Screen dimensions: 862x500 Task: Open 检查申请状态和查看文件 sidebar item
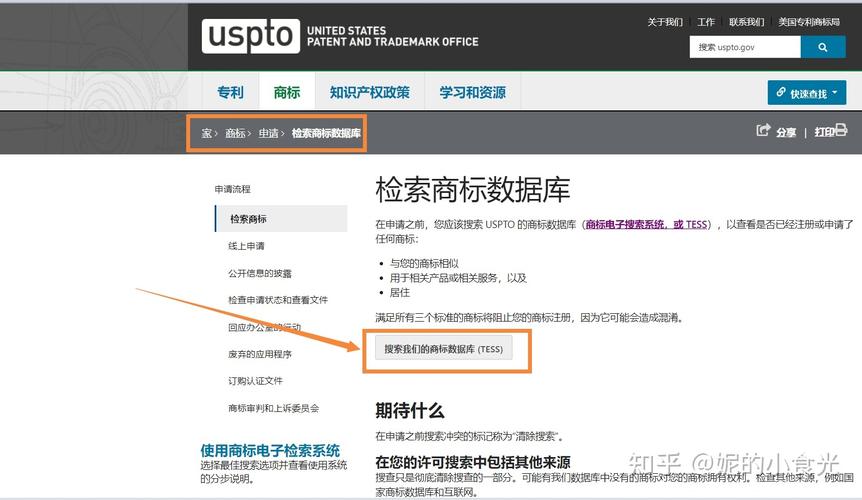coord(278,300)
